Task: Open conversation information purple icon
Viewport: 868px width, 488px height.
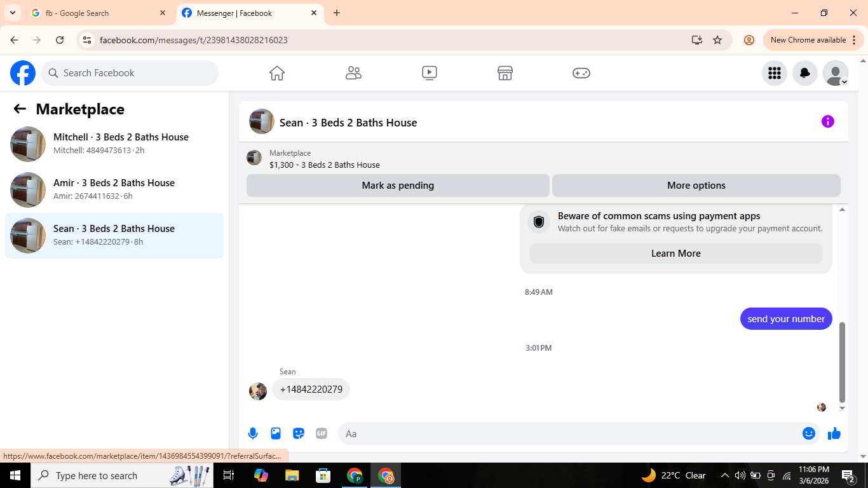Action: (828, 121)
